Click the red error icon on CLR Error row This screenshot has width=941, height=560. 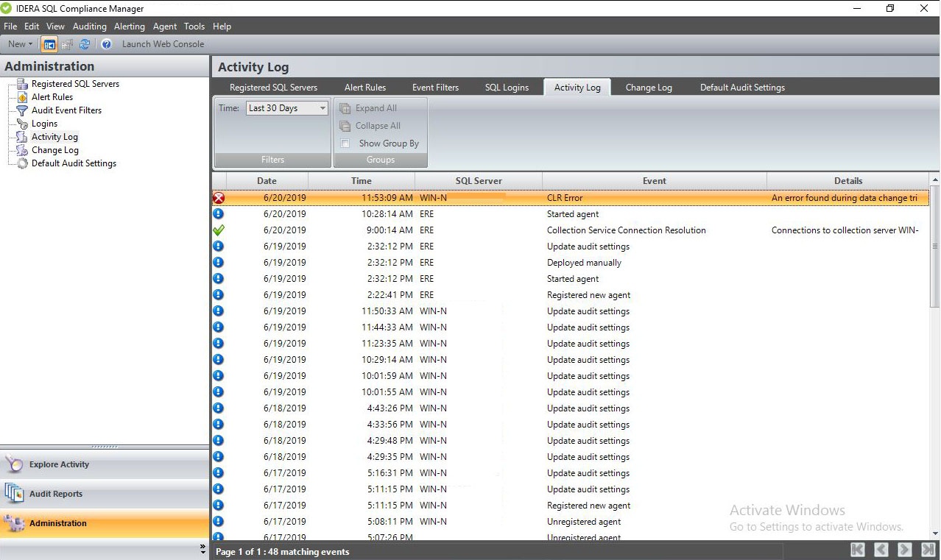[219, 198]
